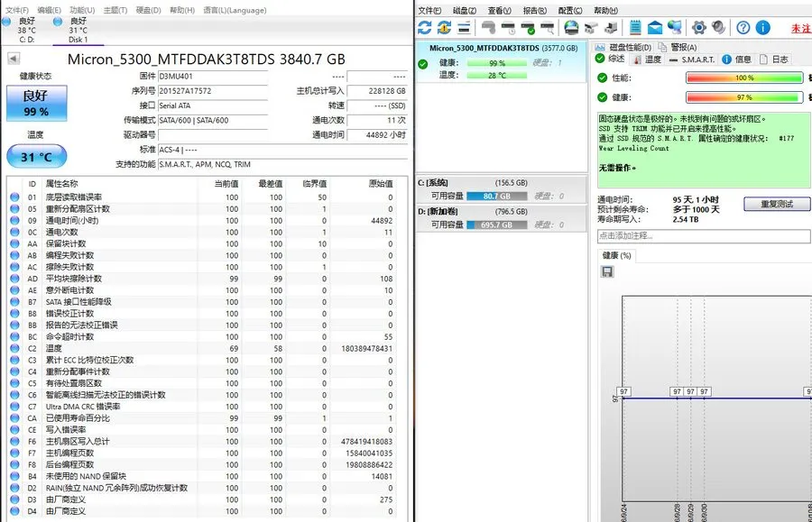Select the Disk 1 entry at 31 °C

78,30
